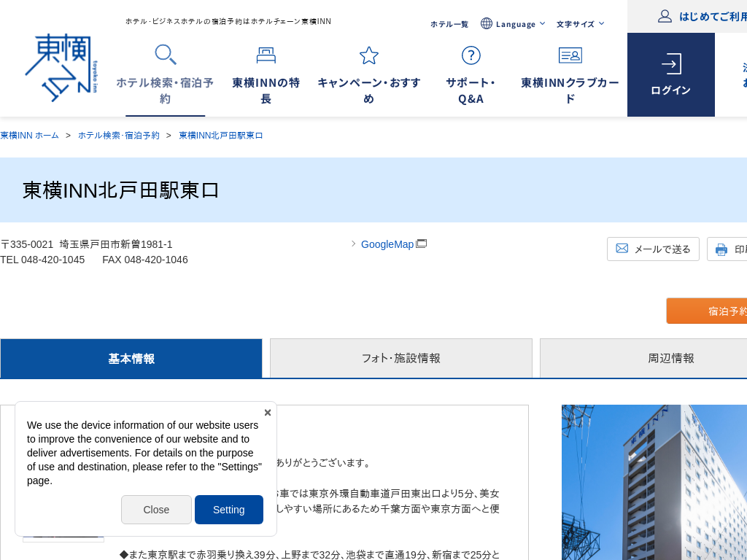Click the bed icon for 東横INNの特長

(x=266, y=55)
